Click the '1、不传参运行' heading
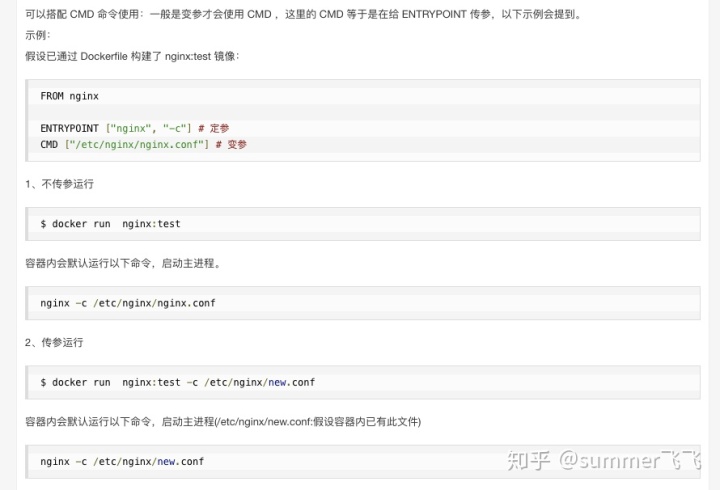Viewport: 720px width, 490px height. point(59,184)
